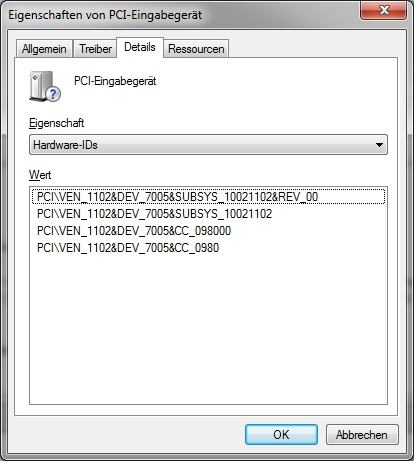Close the Eigenschaften dialog with X
The image size is (414, 461).
click(384, 10)
